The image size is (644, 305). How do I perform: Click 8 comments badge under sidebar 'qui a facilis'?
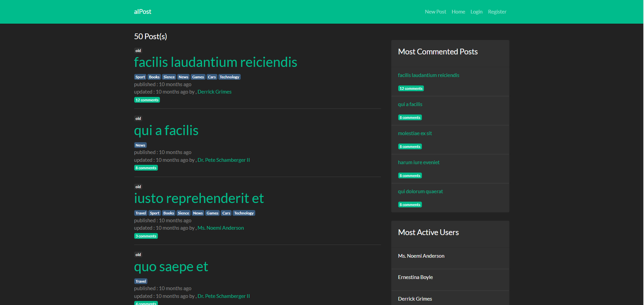410,118
